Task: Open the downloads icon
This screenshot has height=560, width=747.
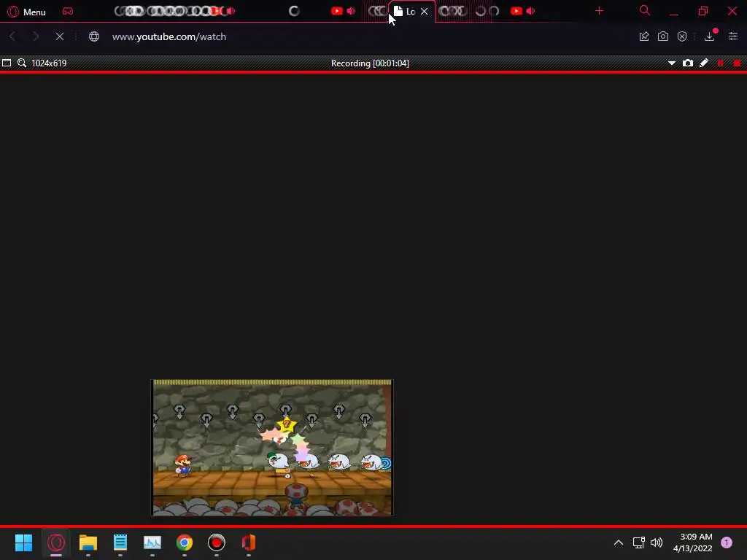Action: (710, 36)
